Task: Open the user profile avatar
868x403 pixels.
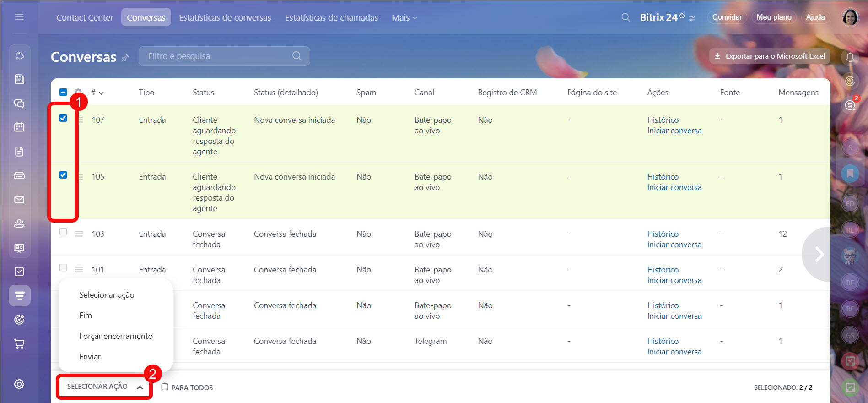Action: pos(850,17)
